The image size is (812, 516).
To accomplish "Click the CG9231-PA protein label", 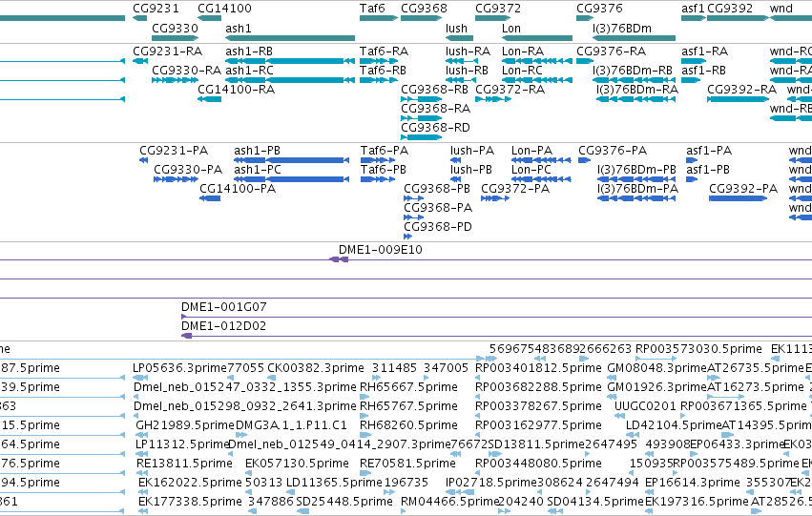I will (x=174, y=151).
